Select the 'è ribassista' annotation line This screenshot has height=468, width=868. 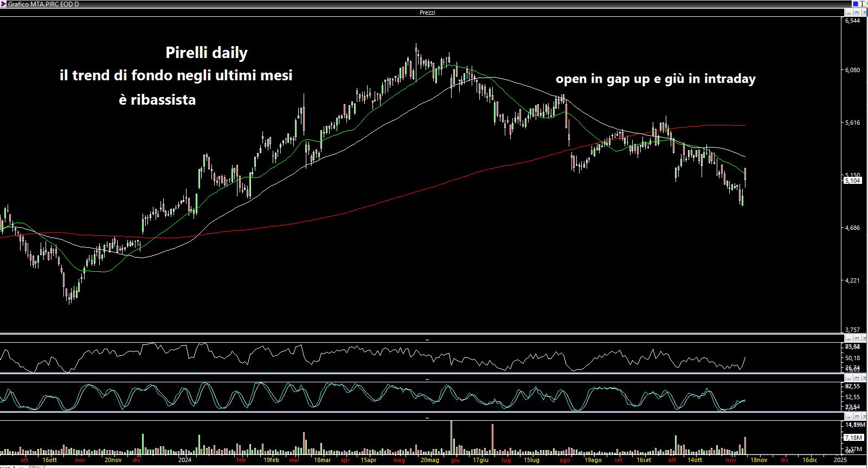[x=157, y=100]
